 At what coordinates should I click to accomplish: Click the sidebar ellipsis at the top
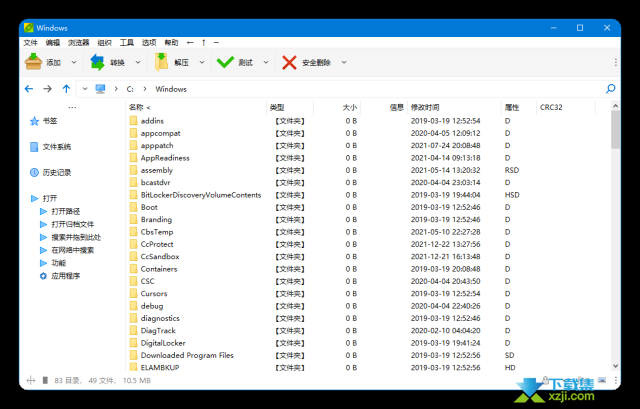(x=72, y=108)
